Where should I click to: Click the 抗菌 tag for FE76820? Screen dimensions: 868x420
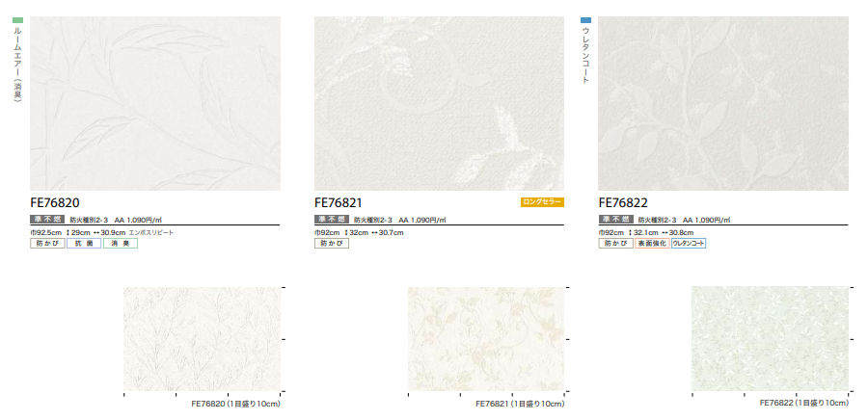(x=83, y=244)
